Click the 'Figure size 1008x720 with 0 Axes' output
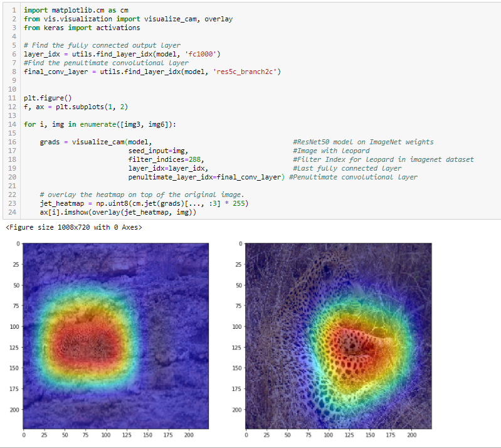 pyautogui.click(x=74, y=227)
